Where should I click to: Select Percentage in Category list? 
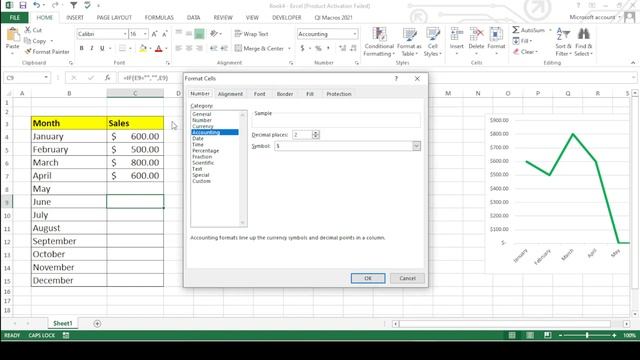pyautogui.click(x=215, y=151)
